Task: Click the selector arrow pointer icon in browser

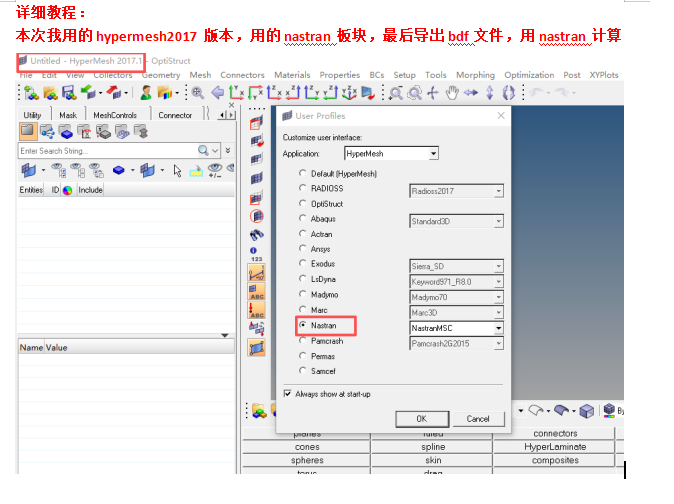Action: [178, 171]
